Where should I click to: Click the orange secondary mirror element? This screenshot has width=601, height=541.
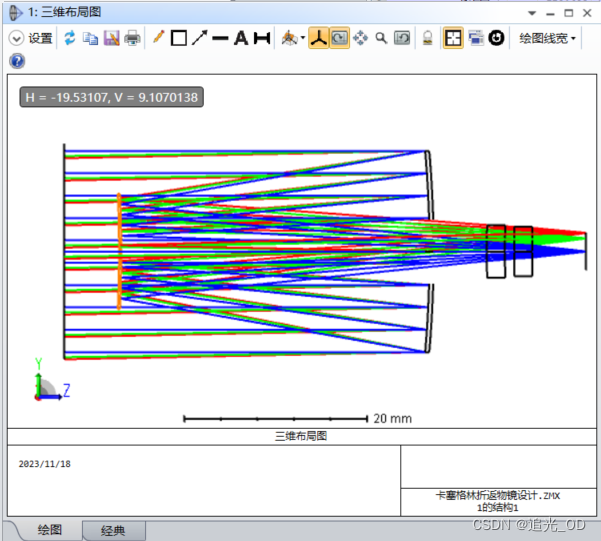119,251
